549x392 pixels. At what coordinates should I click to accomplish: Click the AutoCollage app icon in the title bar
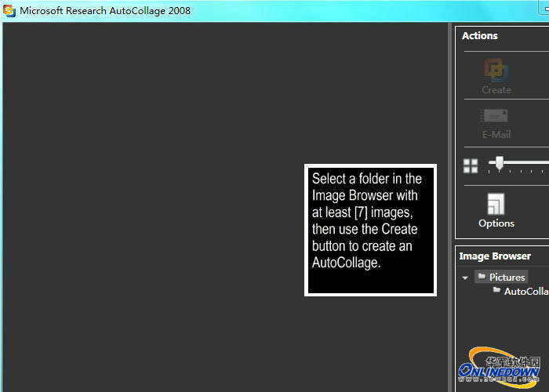(x=9, y=10)
